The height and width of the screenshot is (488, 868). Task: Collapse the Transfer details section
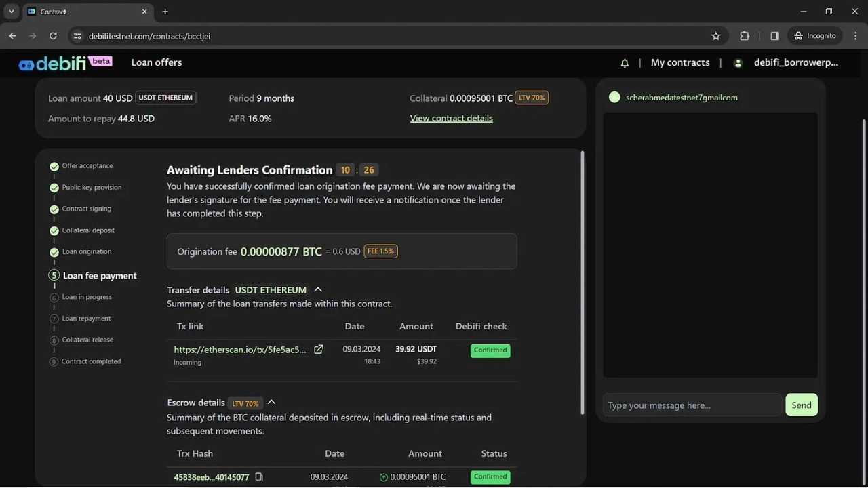click(318, 290)
